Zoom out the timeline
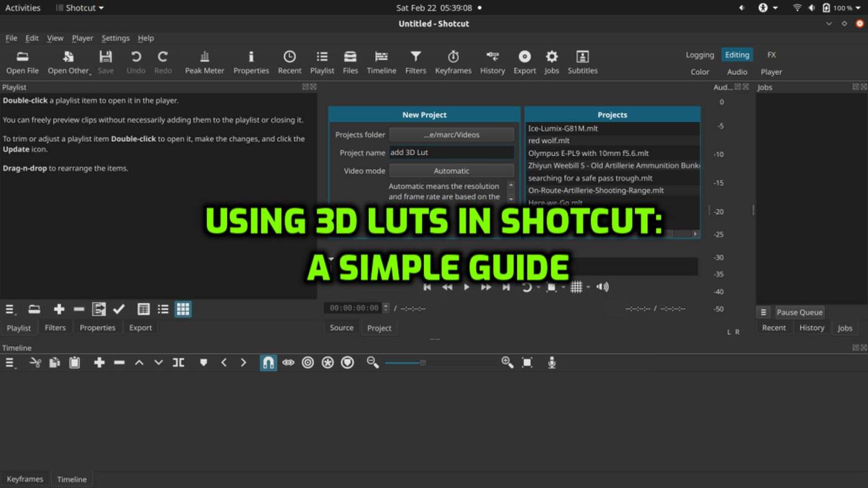This screenshot has width=868, height=488. [x=373, y=363]
